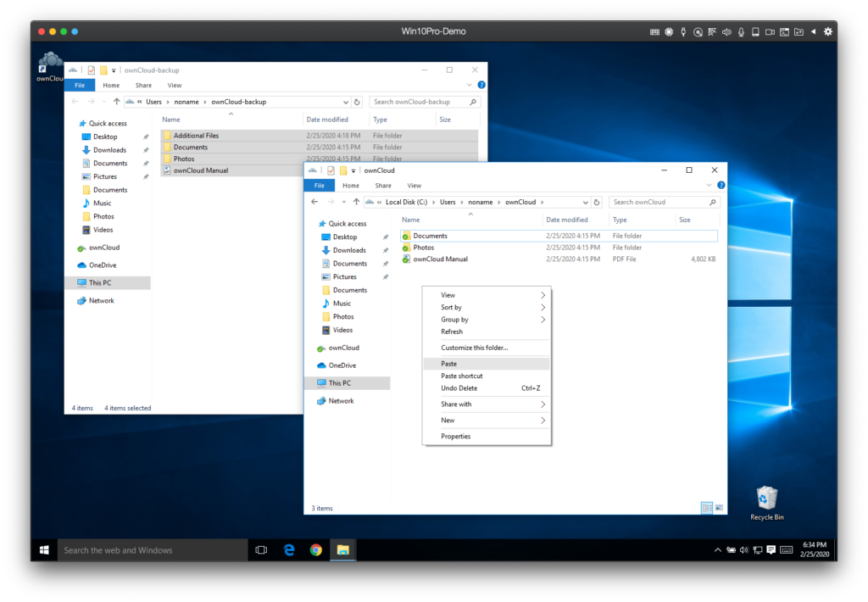The height and width of the screenshot is (602, 868).
Task: Open Task View from the taskbar
Action: [x=261, y=550]
